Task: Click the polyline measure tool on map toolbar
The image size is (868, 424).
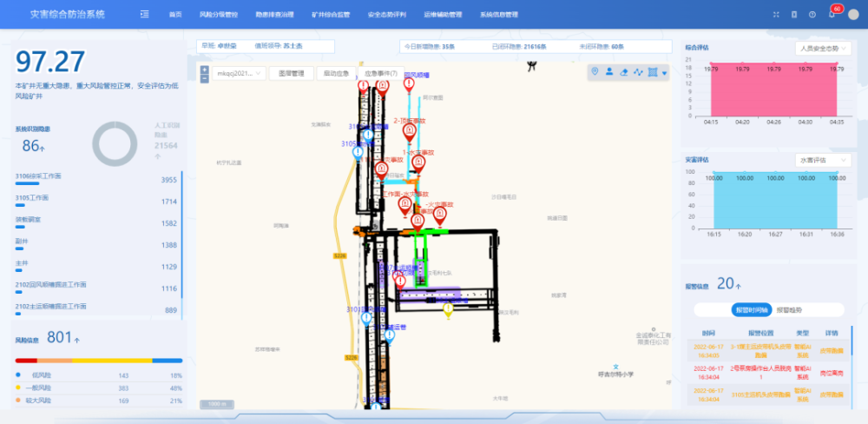Action: click(x=638, y=72)
